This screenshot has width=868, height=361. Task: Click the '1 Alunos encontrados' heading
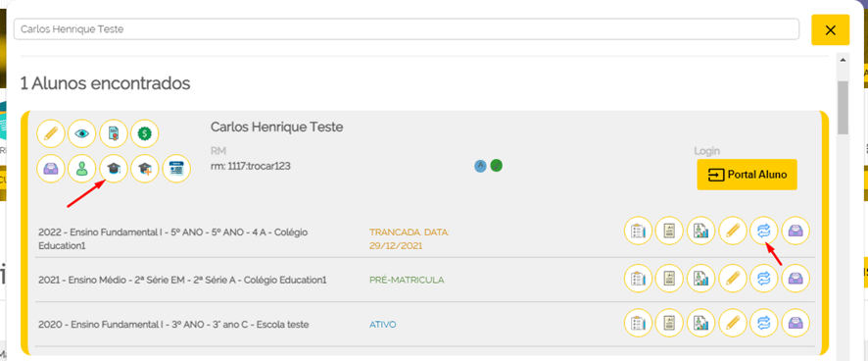[105, 83]
